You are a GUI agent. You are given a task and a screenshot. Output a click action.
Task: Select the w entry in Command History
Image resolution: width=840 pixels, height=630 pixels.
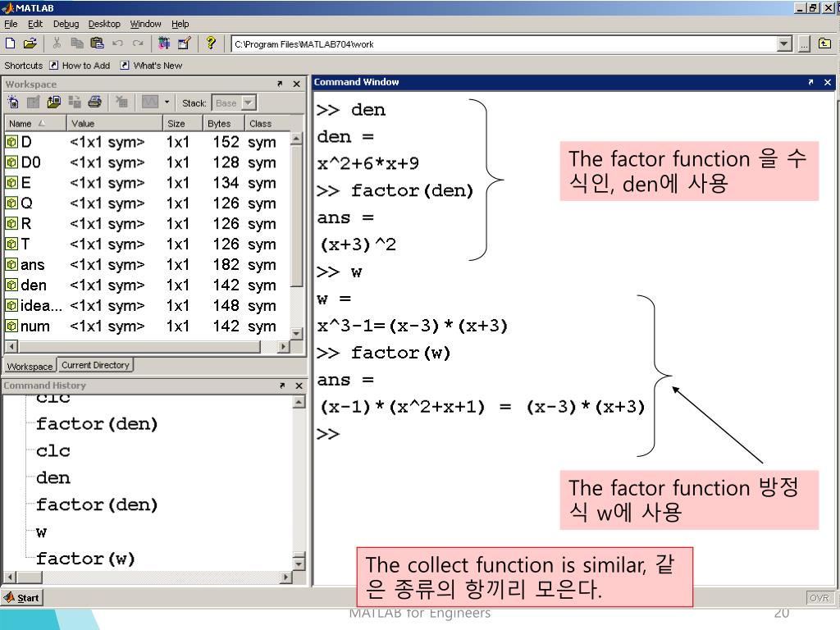[41, 532]
